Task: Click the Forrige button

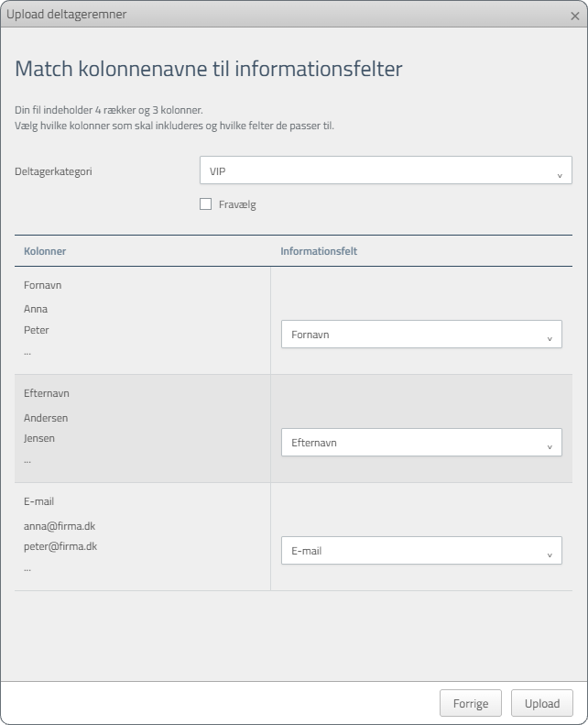Action: pos(470,703)
